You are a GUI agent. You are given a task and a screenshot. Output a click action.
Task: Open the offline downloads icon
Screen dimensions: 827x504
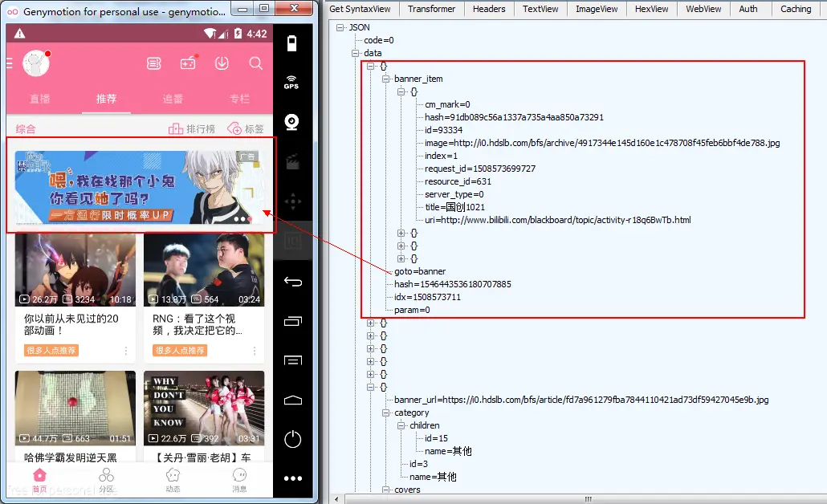[222, 63]
